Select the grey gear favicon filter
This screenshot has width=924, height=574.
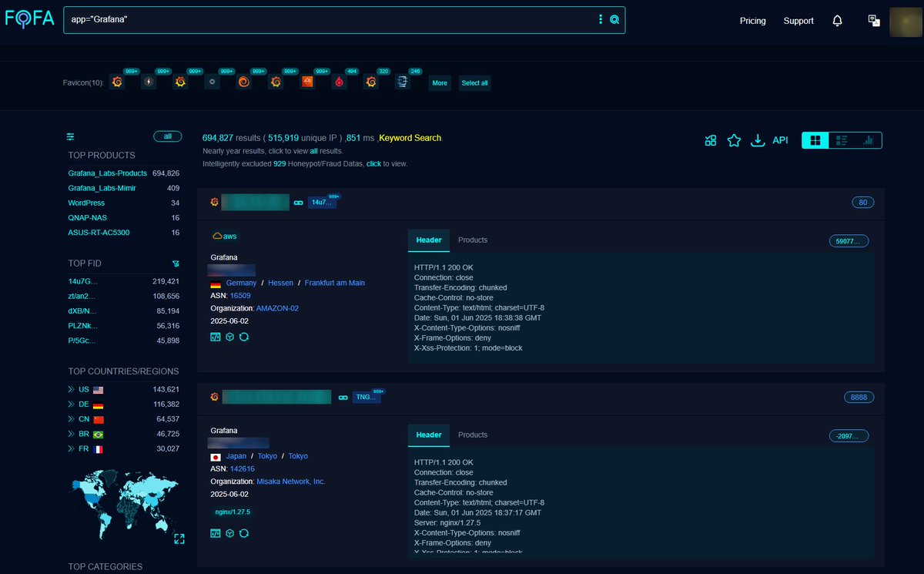pyautogui.click(x=213, y=82)
